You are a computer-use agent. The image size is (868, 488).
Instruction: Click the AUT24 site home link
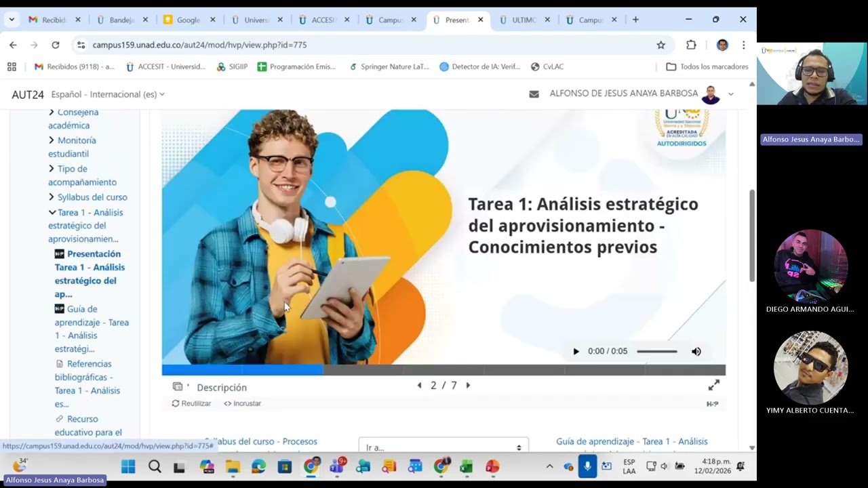[28, 94]
